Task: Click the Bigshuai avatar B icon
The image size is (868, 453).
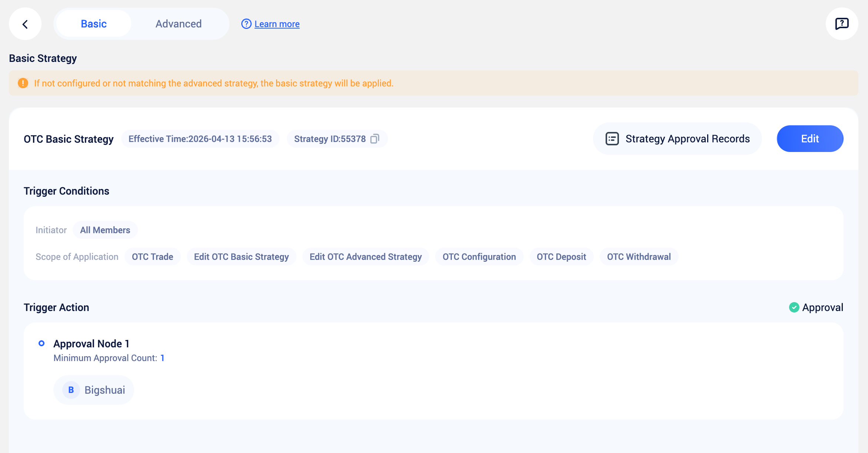Action: (71, 390)
